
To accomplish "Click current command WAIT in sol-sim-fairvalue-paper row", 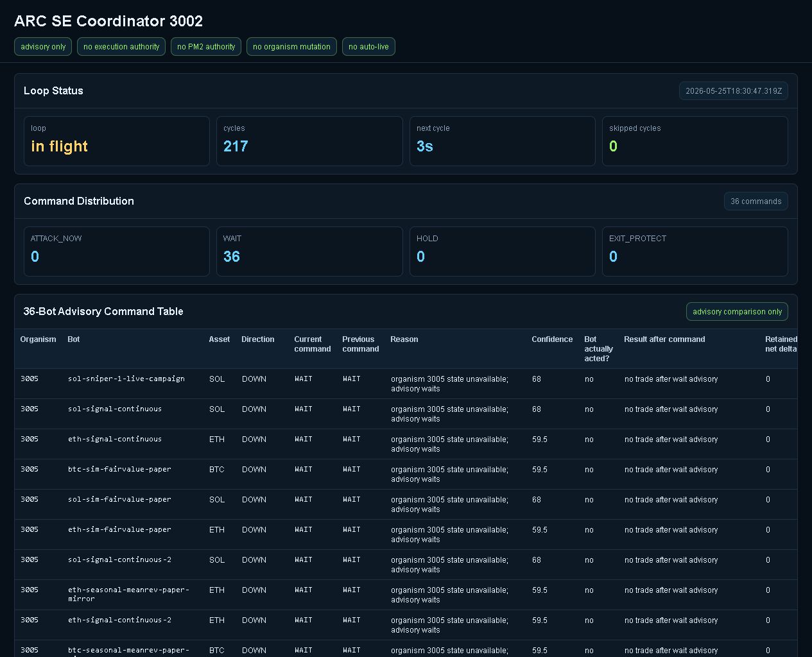I will coord(303,499).
